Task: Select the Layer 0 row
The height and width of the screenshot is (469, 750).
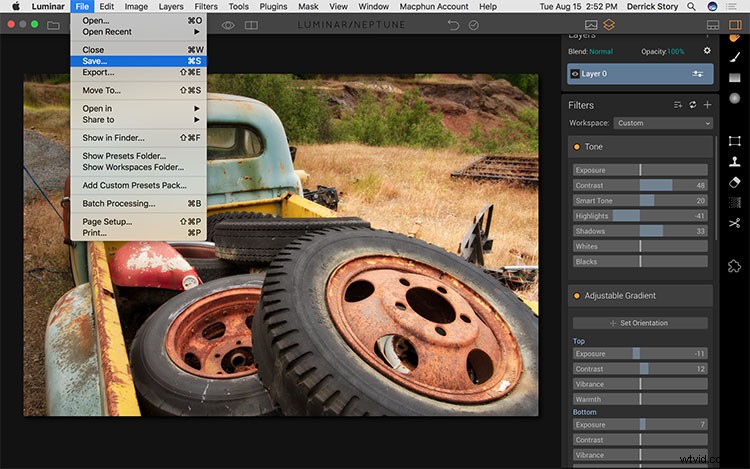Action: pyautogui.click(x=640, y=74)
